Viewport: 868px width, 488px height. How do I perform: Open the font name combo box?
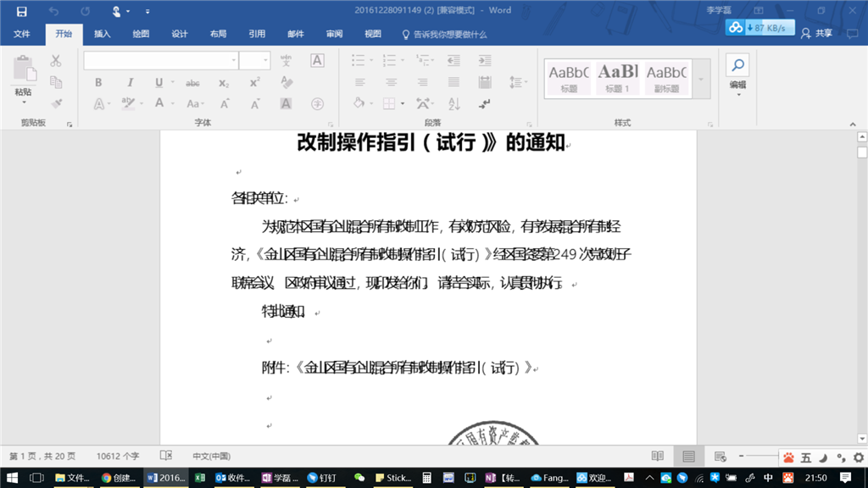pos(161,60)
